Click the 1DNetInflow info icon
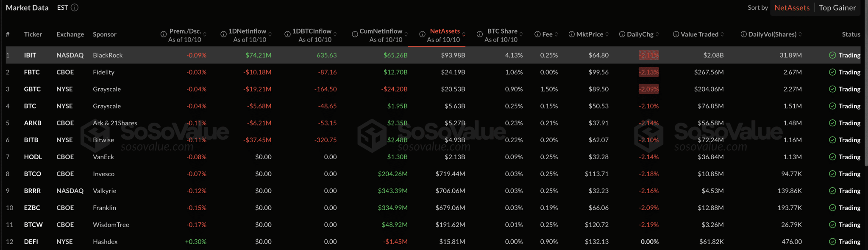The height and width of the screenshot is (250, 868). coord(223,34)
